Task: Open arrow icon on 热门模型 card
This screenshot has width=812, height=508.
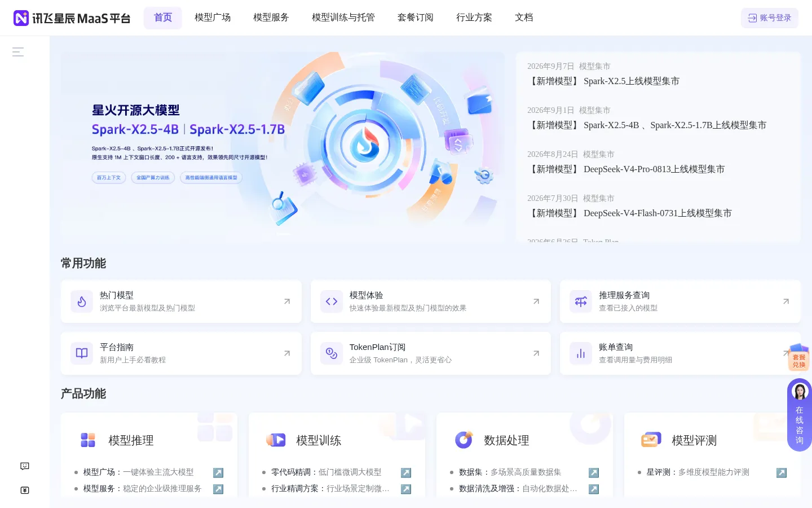Action: point(287,301)
